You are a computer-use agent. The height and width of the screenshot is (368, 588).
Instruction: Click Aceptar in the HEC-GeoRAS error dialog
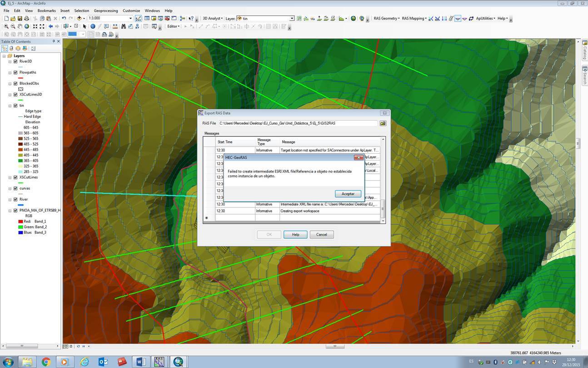pyautogui.click(x=348, y=194)
